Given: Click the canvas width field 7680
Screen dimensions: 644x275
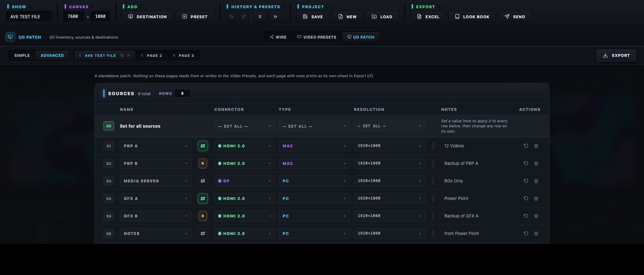Looking at the screenshot, I should (74, 16).
